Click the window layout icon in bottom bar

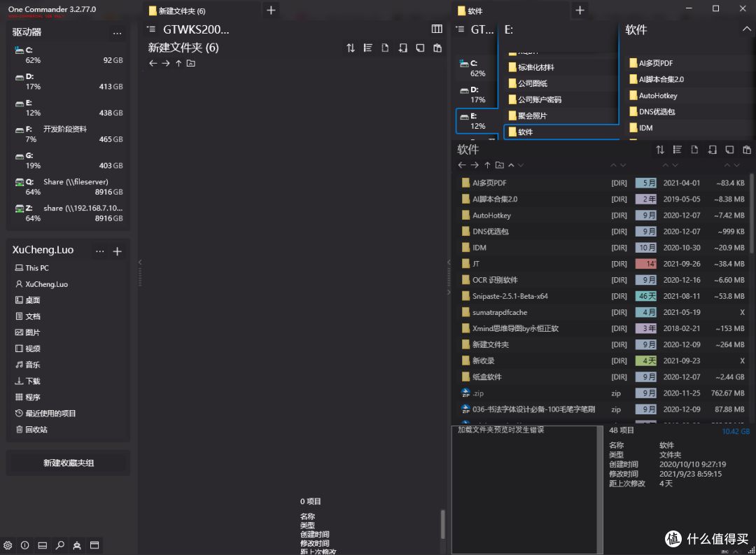tap(94, 545)
